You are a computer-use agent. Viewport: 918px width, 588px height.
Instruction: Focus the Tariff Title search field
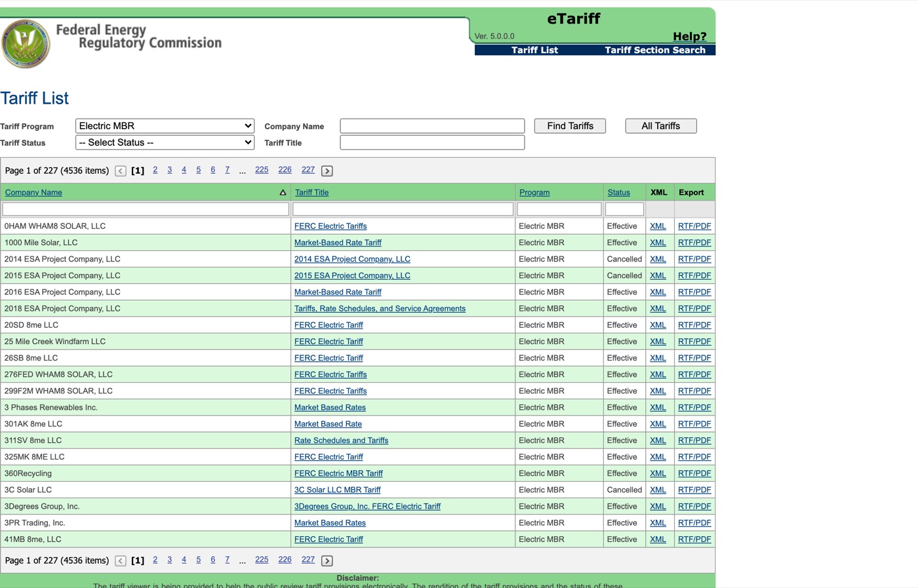(432, 142)
